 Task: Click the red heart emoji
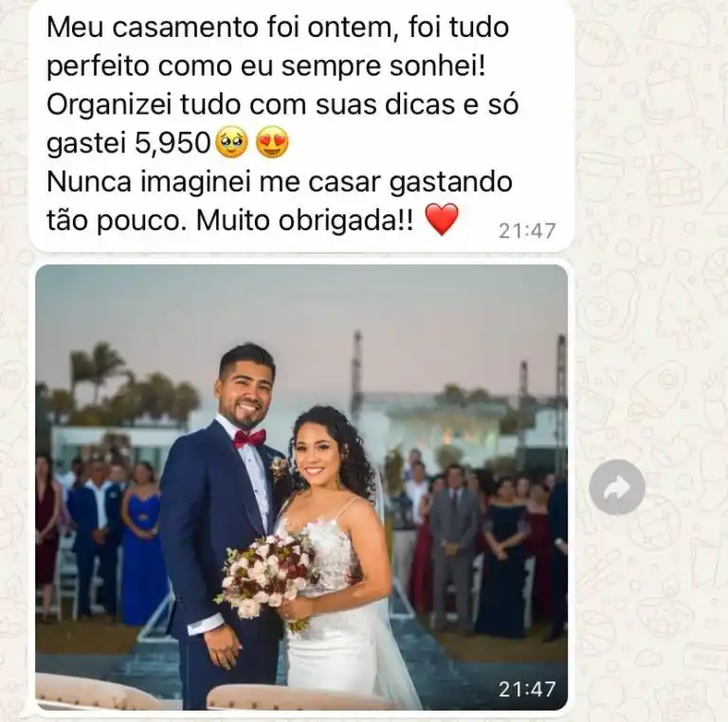[x=442, y=220]
